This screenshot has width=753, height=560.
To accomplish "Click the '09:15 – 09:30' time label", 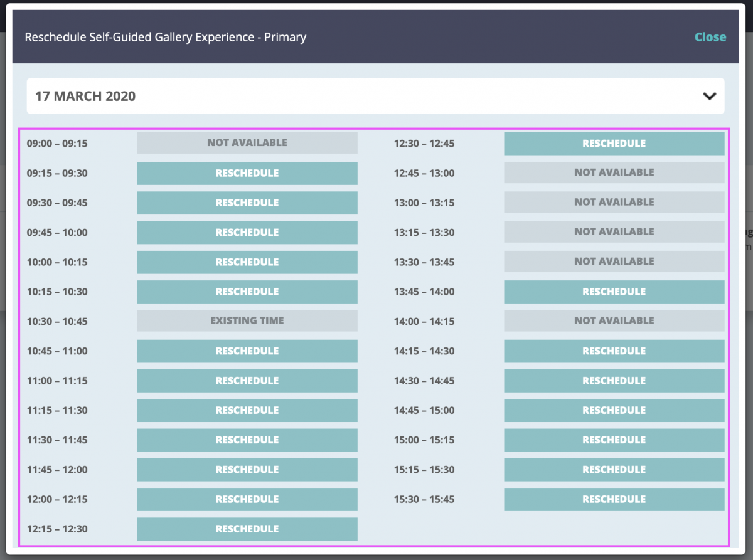I will point(57,173).
